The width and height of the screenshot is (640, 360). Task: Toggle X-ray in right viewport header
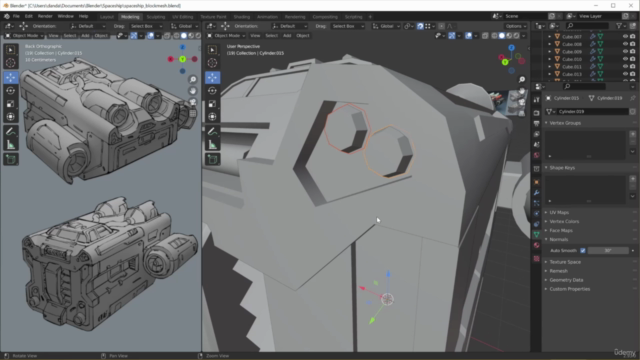point(485,36)
